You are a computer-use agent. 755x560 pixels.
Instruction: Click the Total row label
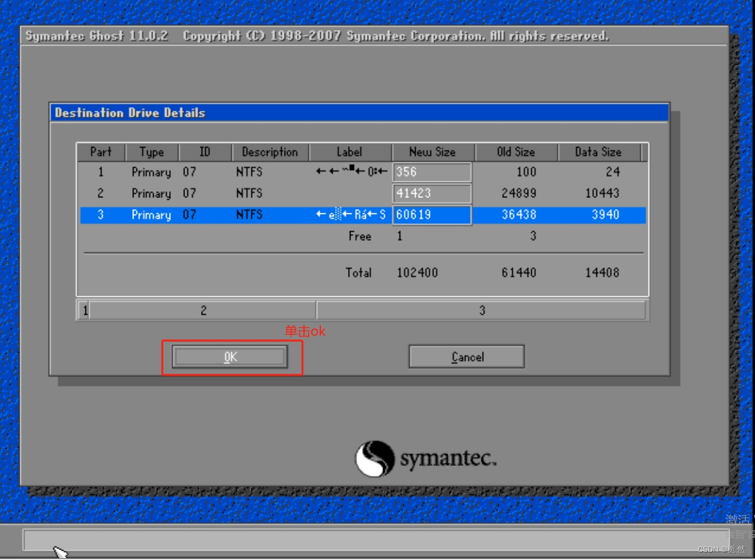[359, 272]
